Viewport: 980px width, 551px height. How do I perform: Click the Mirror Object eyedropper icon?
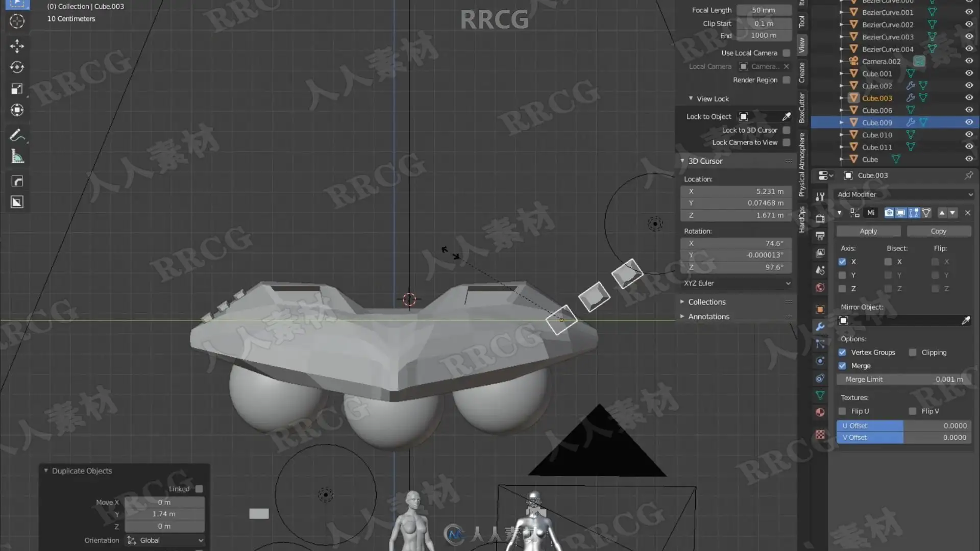point(966,320)
